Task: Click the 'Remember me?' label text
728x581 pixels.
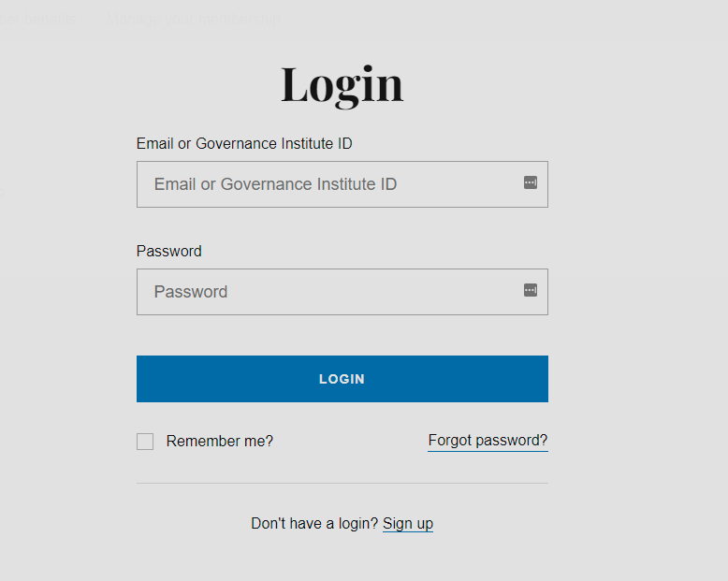Action: click(x=220, y=442)
